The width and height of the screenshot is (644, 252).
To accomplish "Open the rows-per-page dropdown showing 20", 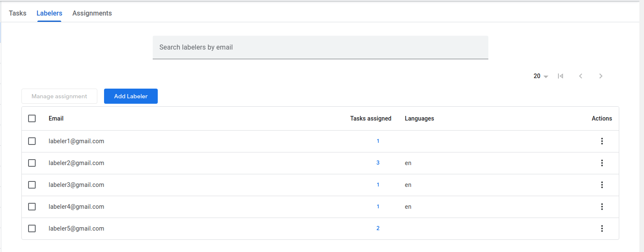I will pos(540,76).
